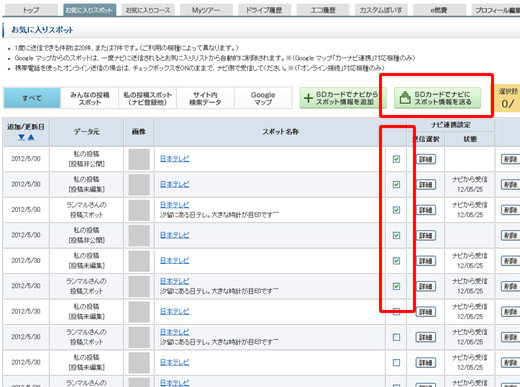The image size is (520, 387).
Task: Open the 日本テレビ link in the third row
Action: tap(175, 205)
